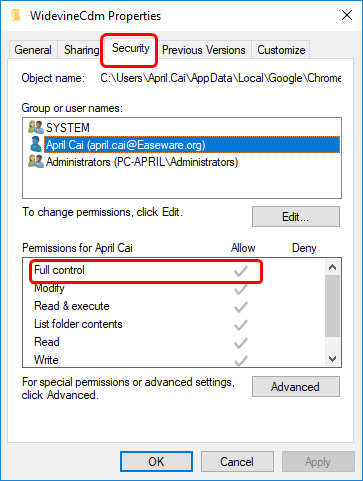The image size is (363, 481).
Task: Open Advanced permission settings
Action: 296,387
